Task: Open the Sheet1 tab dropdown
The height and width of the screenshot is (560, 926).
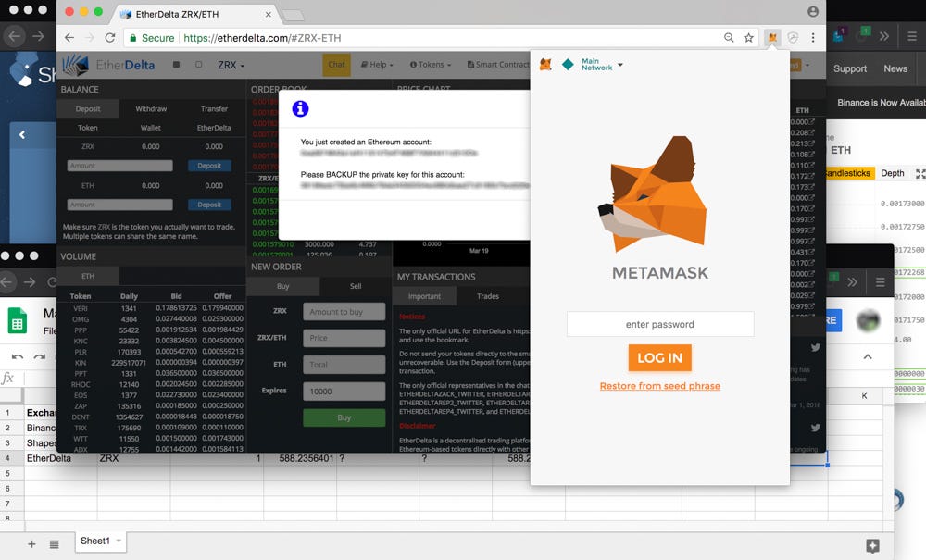Action: (119, 541)
